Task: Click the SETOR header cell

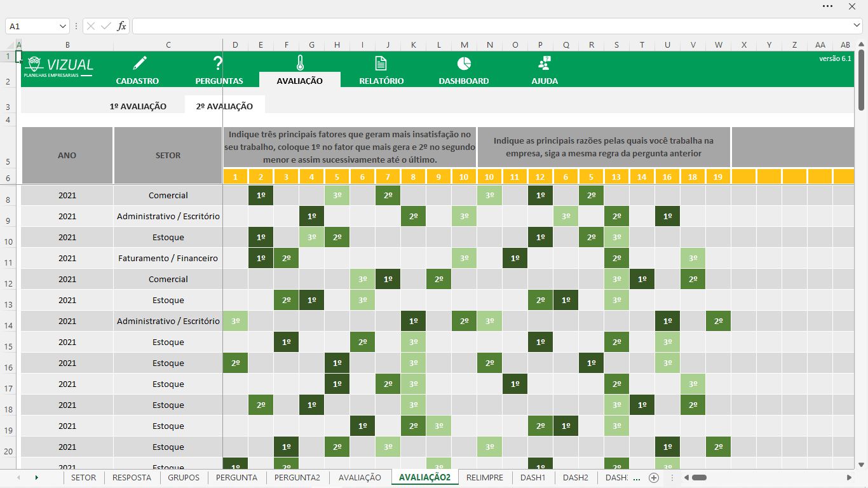Action: click(x=168, y=155)
